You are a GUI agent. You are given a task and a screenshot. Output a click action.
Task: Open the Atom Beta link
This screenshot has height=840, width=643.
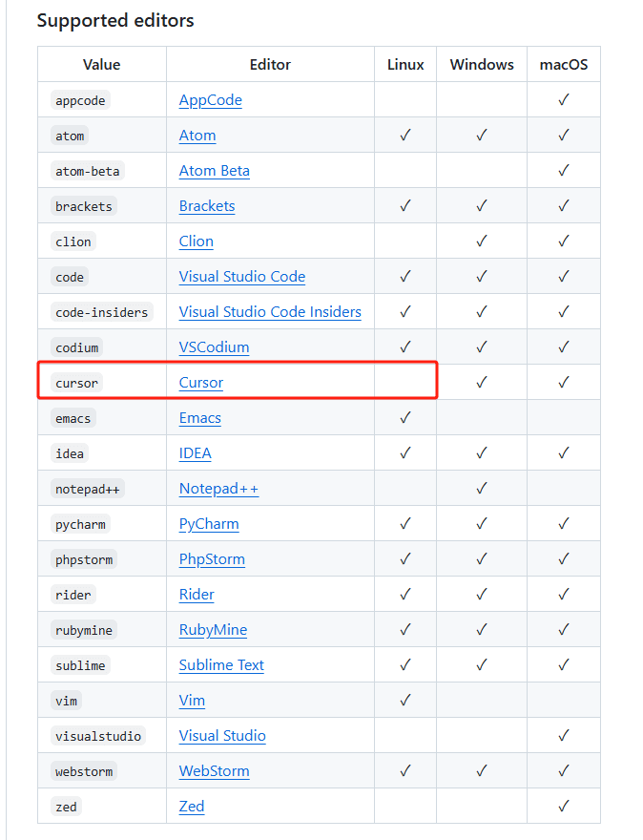click(214, 171)
